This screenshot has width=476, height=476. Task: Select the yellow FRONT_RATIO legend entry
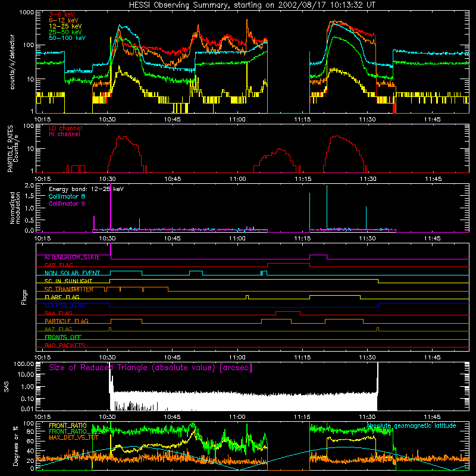[x=67, y=425]
